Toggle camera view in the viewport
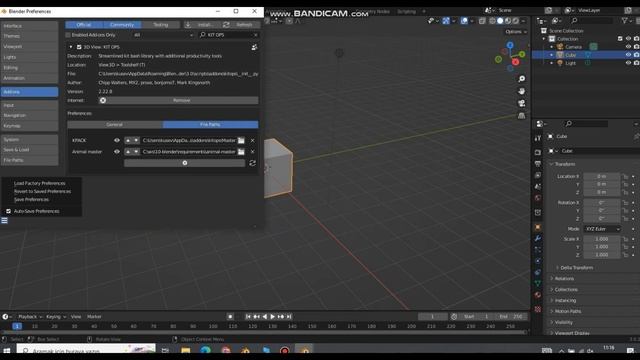 click(x=521, y=103)
